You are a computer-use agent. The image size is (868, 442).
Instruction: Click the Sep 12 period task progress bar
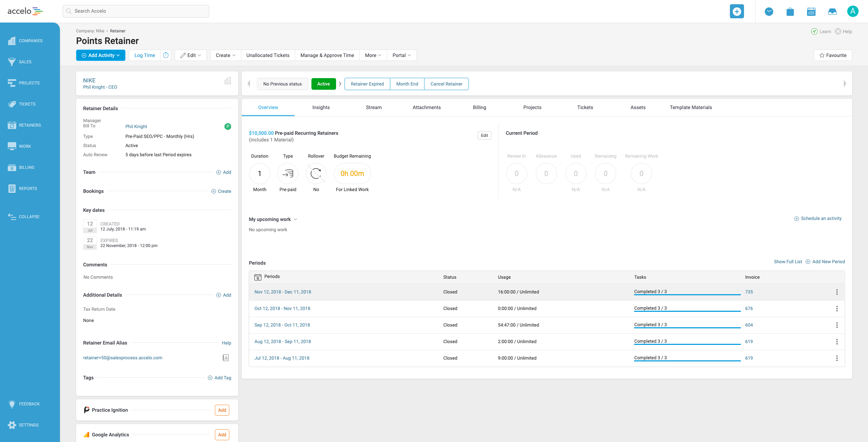click(687, 327)
